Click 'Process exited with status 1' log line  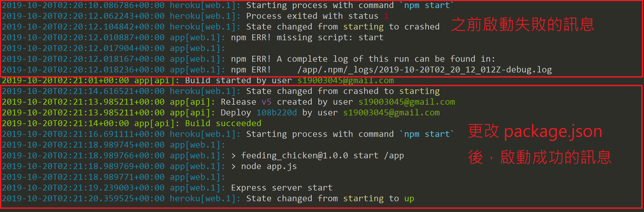point(195,16)
